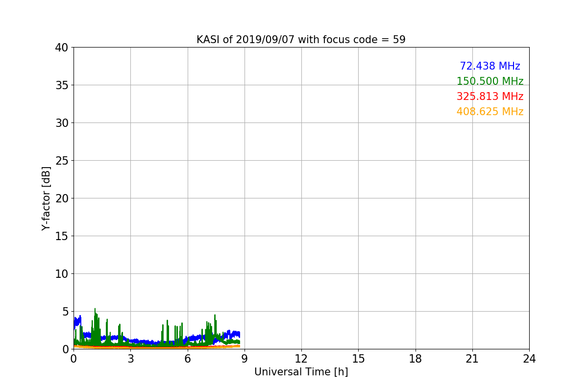Image resolution: width=588 pixels, height=392 pixels.
Task: Click x-axis tick label 15
Action: pyautogui.click(x=358, y=359)
